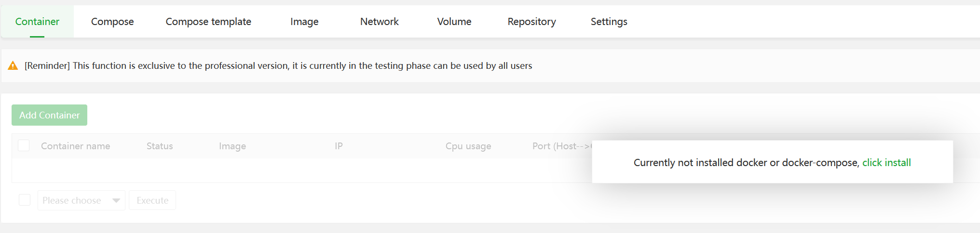Open the Settings tab
This screenshot has height=233, width=980.
pyautogui.click(x=609, y=22)
